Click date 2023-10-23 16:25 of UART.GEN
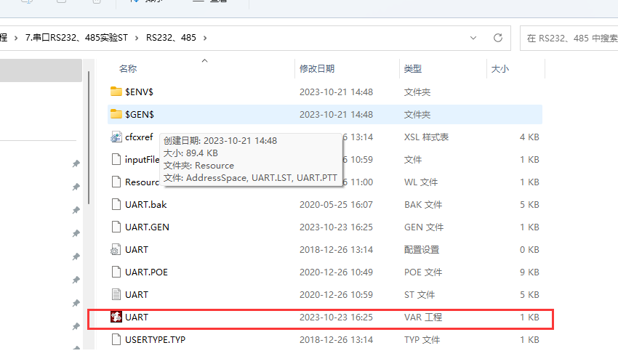The image size is (618, 364). pyautogui.click(x=336, y=227)
